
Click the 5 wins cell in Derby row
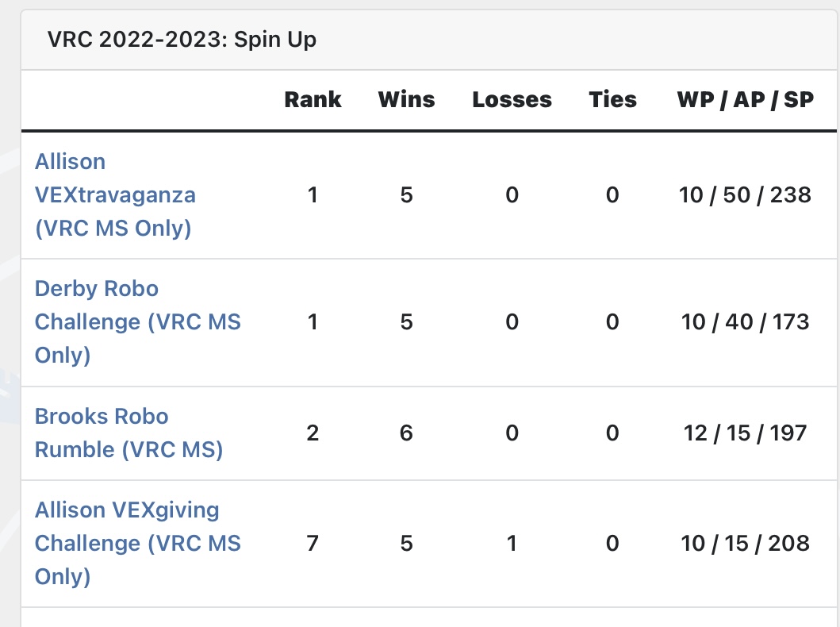(407, 322)
